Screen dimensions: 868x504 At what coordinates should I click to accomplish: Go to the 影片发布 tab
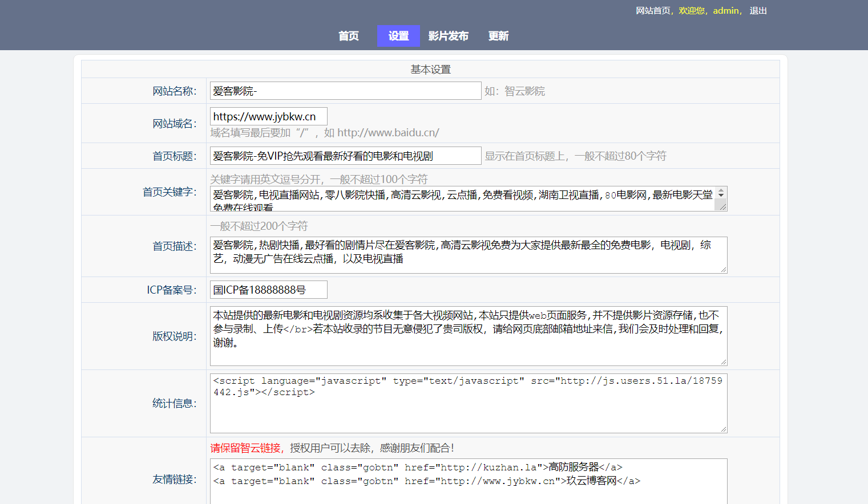click(x=448, y=35)
